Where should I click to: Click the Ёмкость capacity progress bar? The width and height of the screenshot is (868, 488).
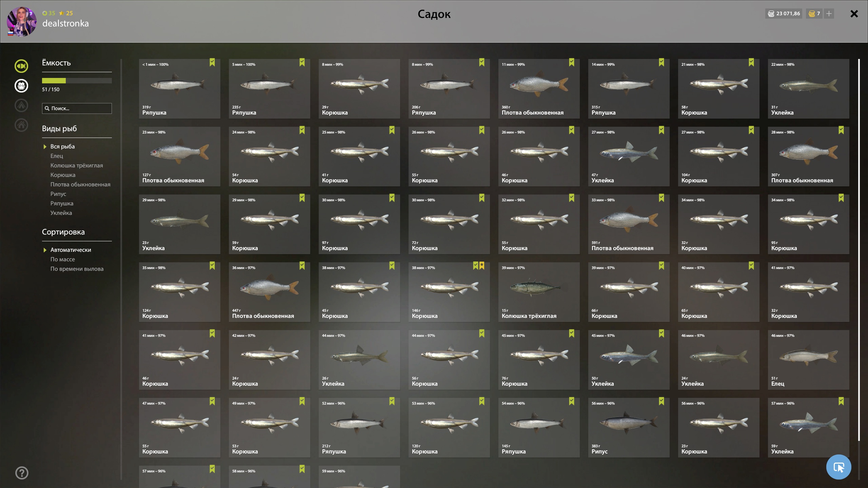coord(77,81)
